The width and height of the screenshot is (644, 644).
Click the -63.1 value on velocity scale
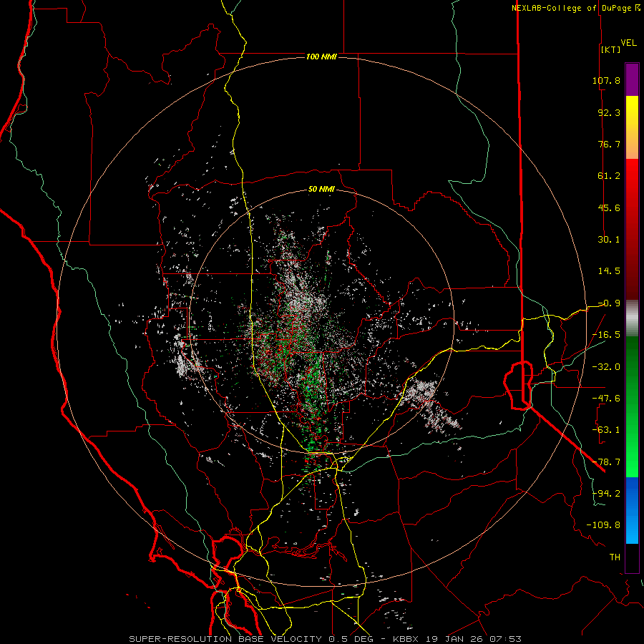click(x=606, y=430)
